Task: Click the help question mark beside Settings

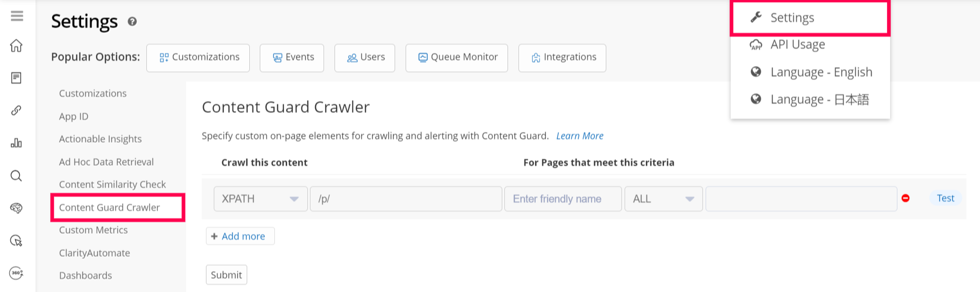Action: [132, 21]
